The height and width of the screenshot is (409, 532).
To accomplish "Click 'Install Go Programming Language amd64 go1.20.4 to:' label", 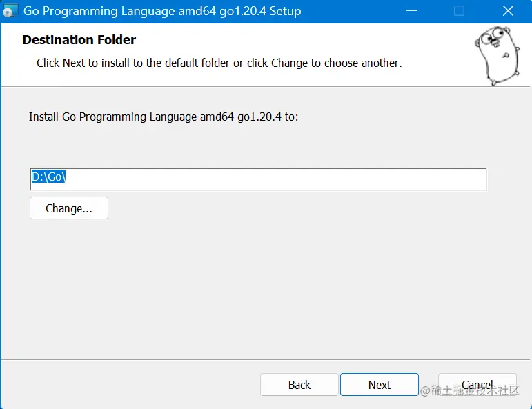I will coord(164,117).
